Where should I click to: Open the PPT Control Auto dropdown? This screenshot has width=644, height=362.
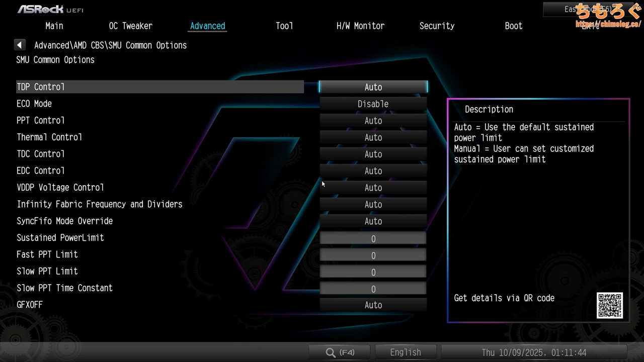(373, 121)
